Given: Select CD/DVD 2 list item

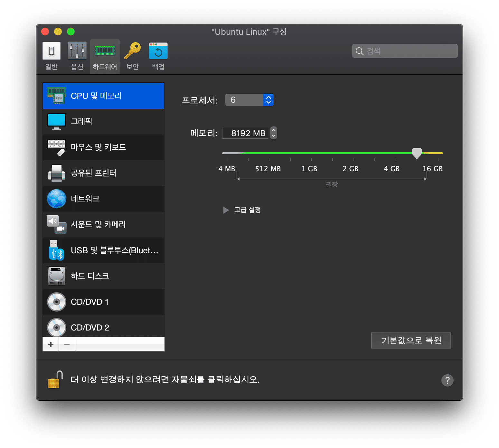Looking at the screenshot, I should pyautogui.click(x=104, y=327).
